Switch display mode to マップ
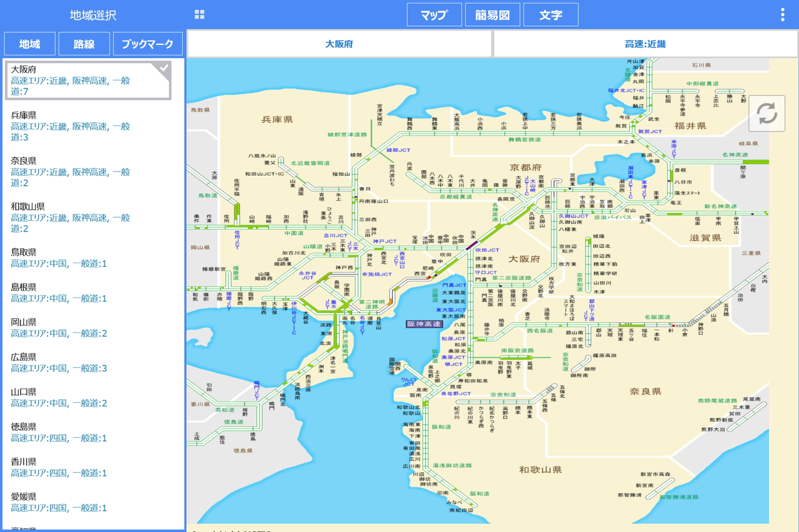Screen dimensions: 799x532 pos(434,14)
